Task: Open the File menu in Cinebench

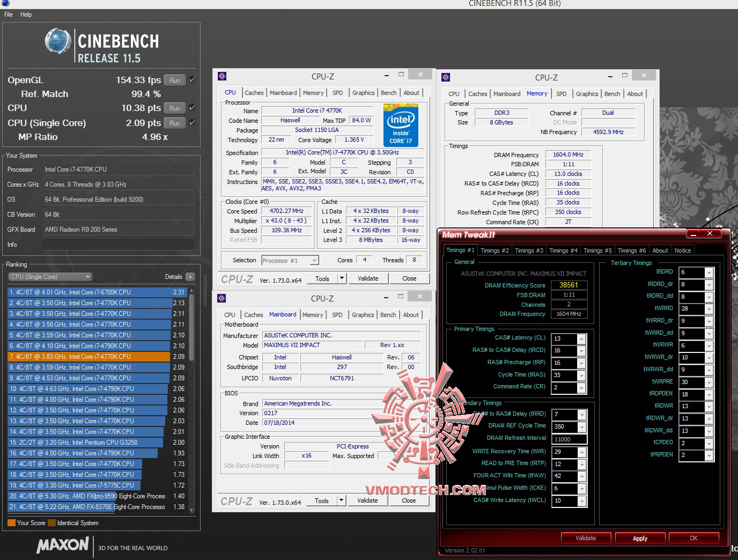Action: pyautogui.click(x=9, y=14)
